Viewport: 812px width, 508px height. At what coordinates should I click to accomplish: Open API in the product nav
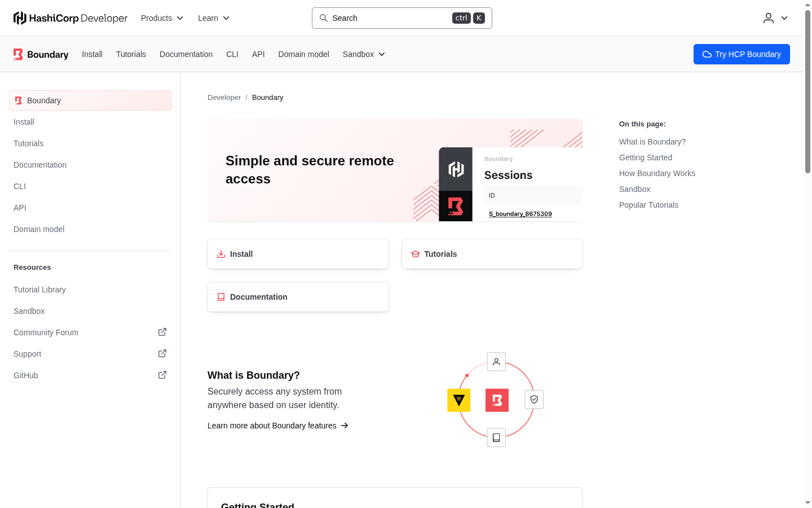point(258,54)
